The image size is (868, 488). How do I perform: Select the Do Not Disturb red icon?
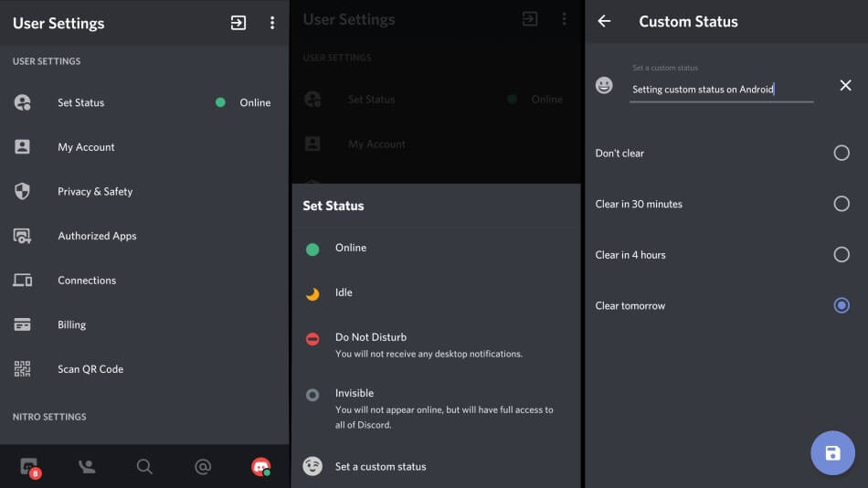312,338
